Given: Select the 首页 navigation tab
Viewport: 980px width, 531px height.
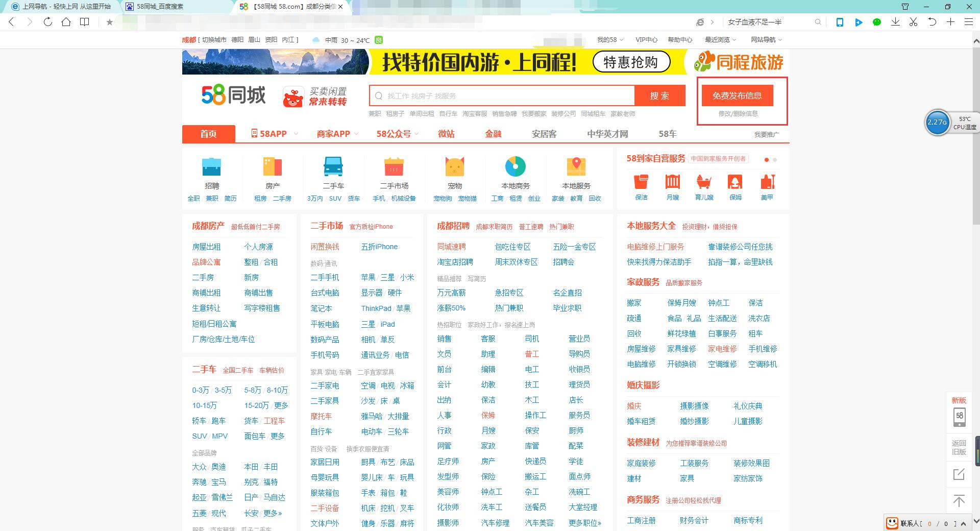Looking at the screenshot, I should click(208, 134).
